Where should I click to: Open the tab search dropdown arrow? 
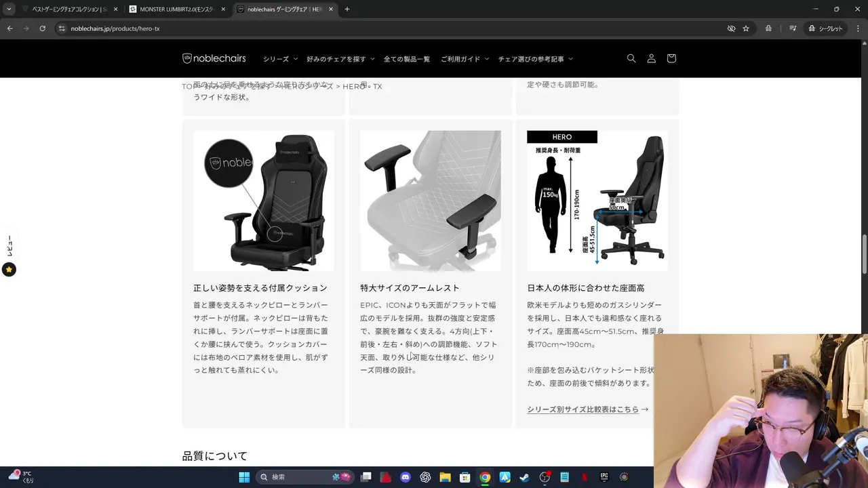(x=9, y=9)
